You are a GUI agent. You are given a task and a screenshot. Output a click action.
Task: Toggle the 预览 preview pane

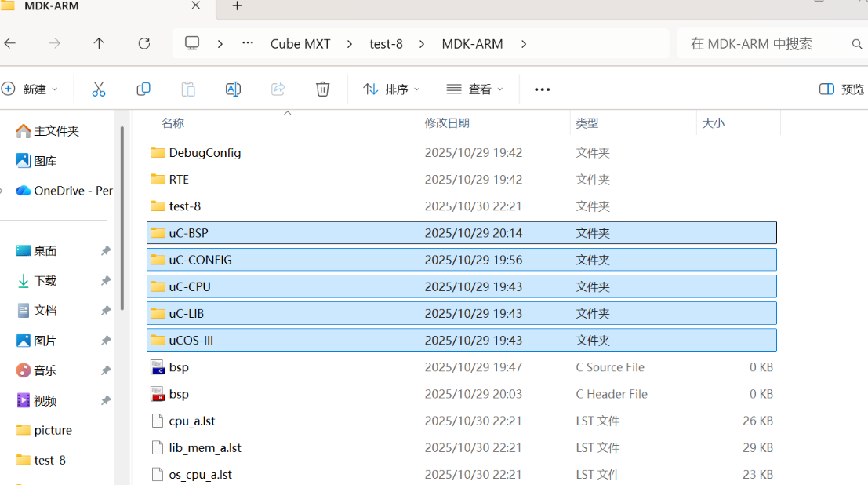coord(841,89)
